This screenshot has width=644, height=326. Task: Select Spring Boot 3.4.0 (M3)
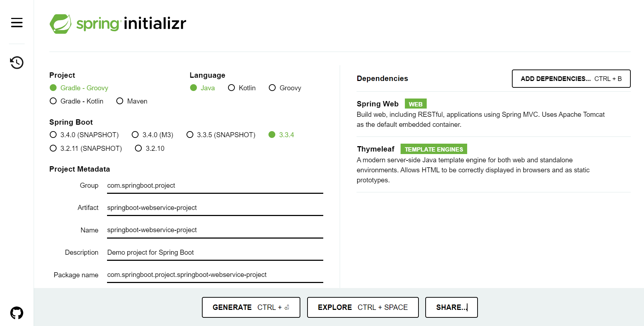pyautogui.click(x=152, y=135)
